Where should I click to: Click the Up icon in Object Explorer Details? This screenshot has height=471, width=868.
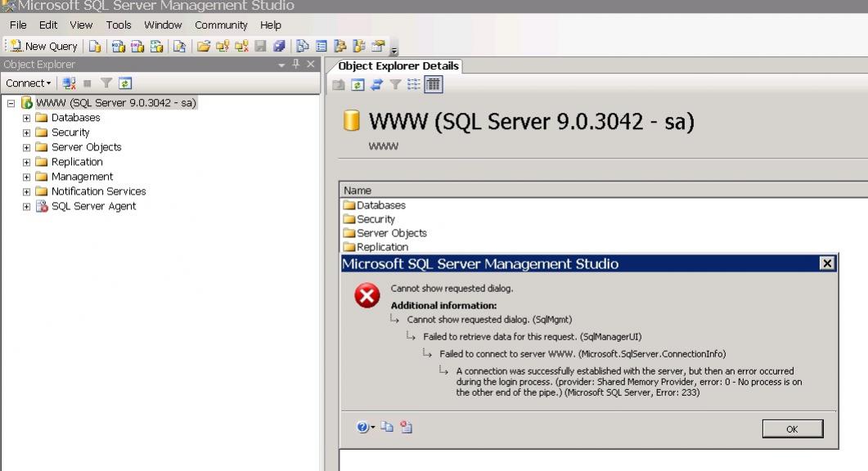(339, 85)
